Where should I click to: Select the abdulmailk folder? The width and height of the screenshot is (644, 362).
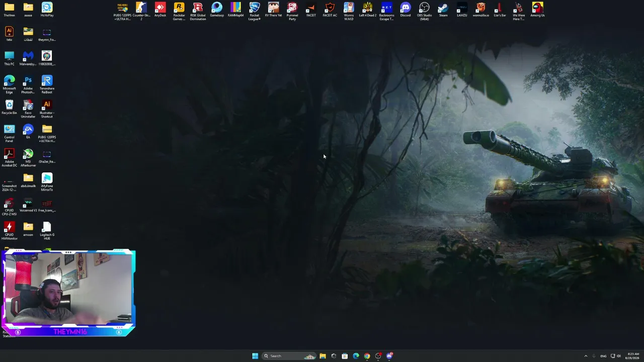[28, 180]
